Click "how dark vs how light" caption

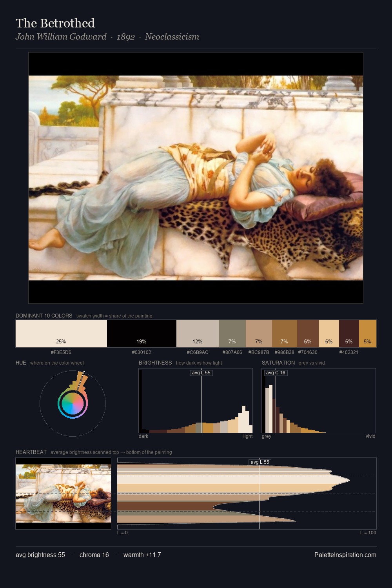pyautogui.click(x=199, y=363)
